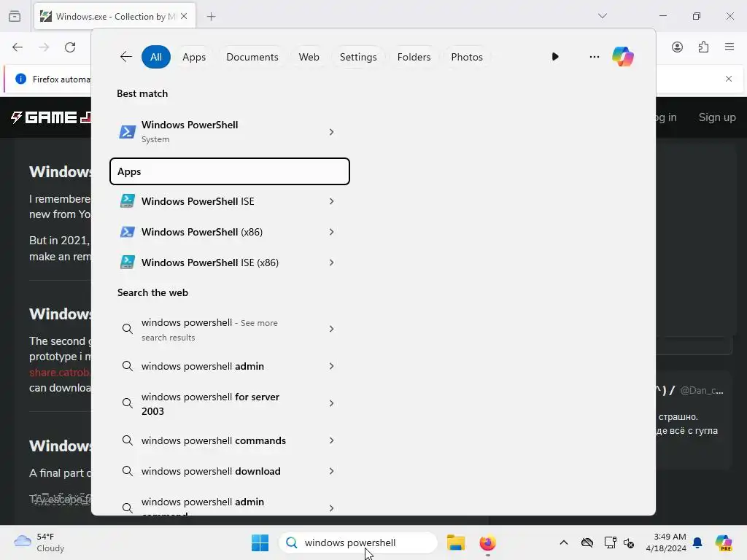Close the Windows.exe Collection tab

tap(184, 16)
